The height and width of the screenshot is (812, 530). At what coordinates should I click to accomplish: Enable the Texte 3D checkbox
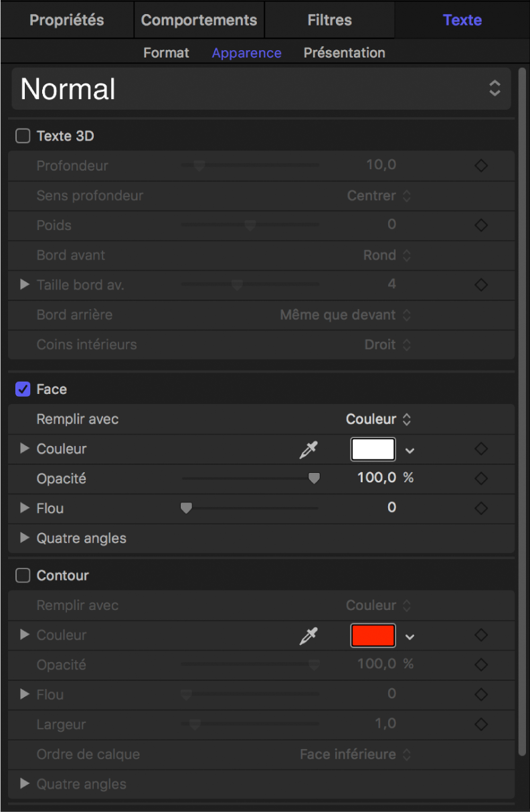click(23, 136)
